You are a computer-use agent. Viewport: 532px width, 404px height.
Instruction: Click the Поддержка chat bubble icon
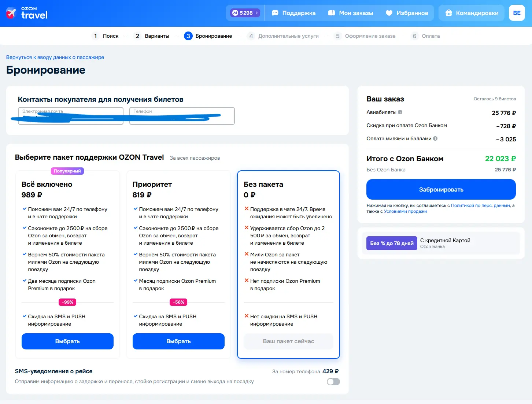275,13
